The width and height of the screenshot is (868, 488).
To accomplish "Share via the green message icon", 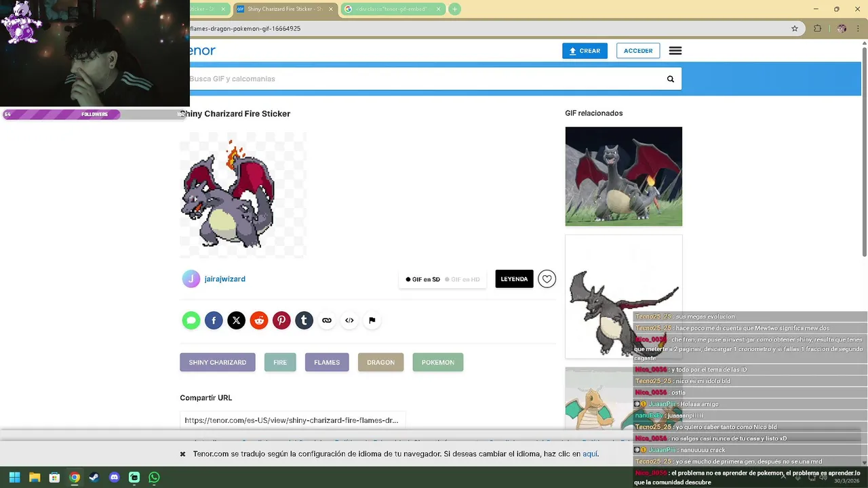I will tap(191, 321).
